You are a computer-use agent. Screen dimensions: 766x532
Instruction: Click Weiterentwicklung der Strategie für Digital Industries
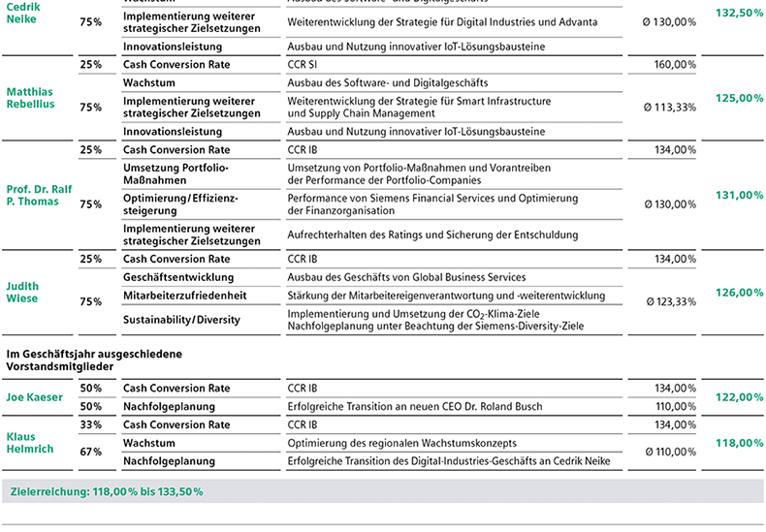point(442,22)
